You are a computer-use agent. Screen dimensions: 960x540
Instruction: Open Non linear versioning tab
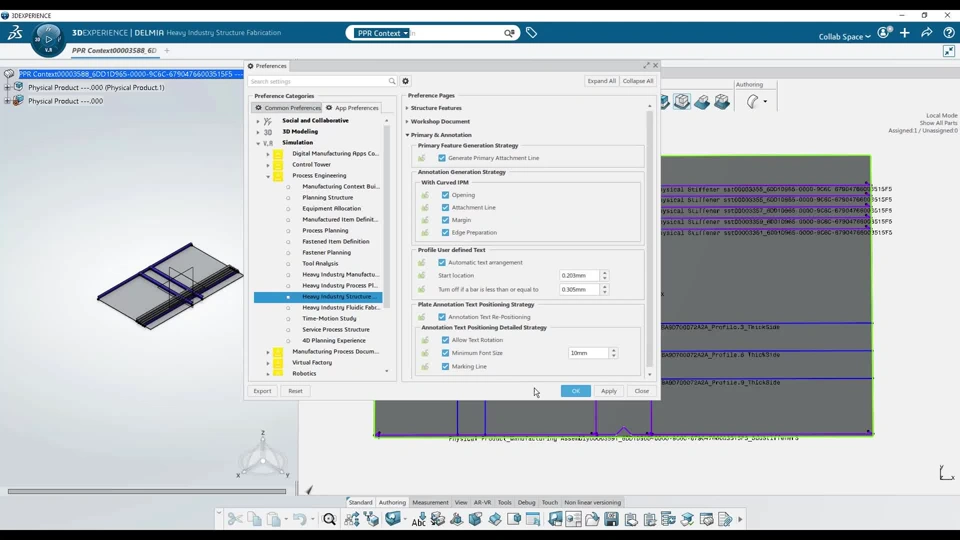593,502
